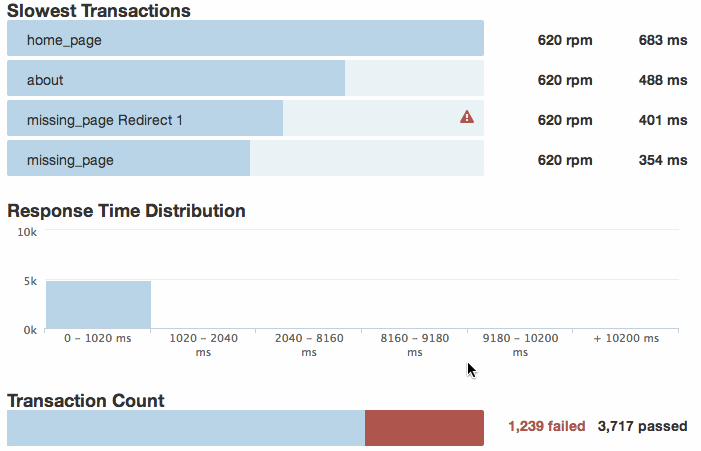Click the 0 – 1020 ms histogram bar
The height and width of the screenshot is (451, 701).
coord(98,305)
